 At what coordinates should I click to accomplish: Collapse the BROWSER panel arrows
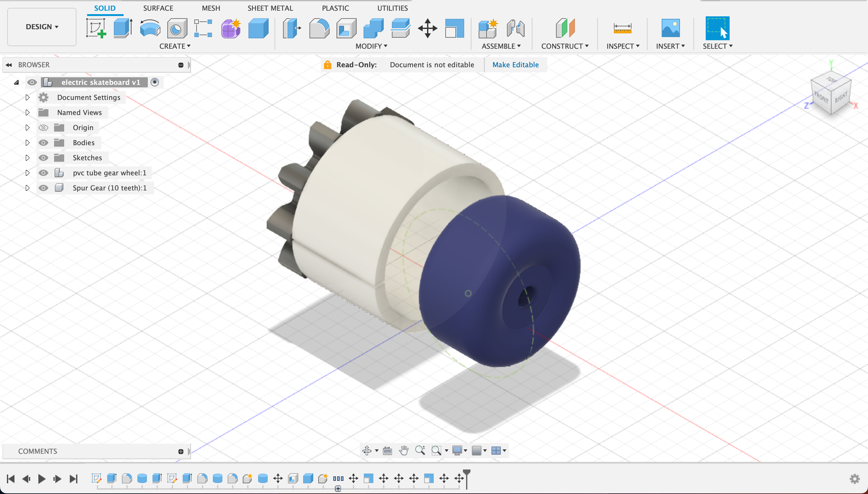[9, 65]
